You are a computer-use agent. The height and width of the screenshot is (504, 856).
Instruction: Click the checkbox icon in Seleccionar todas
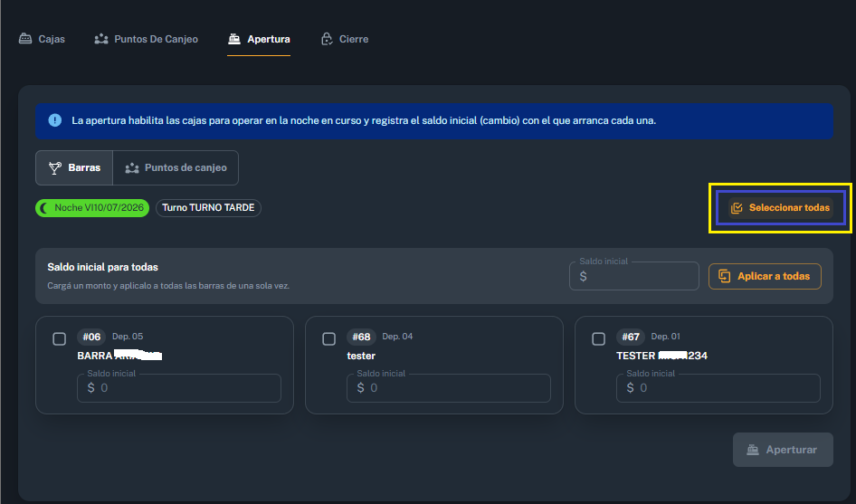(737, 207)
